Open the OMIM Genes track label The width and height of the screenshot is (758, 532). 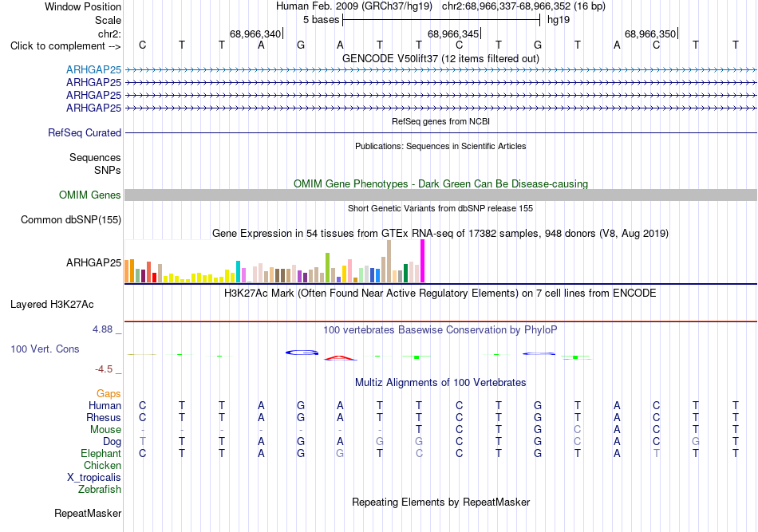pos(90,195)
